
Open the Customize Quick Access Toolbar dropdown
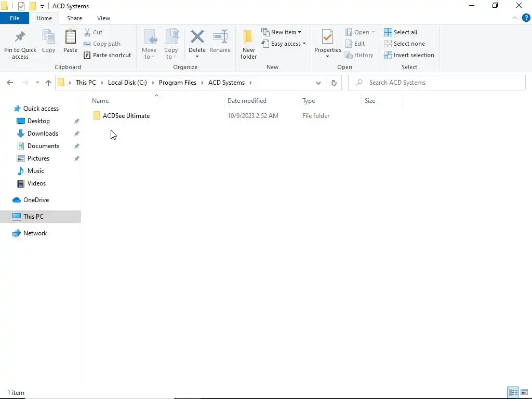[x=42, y=6]
